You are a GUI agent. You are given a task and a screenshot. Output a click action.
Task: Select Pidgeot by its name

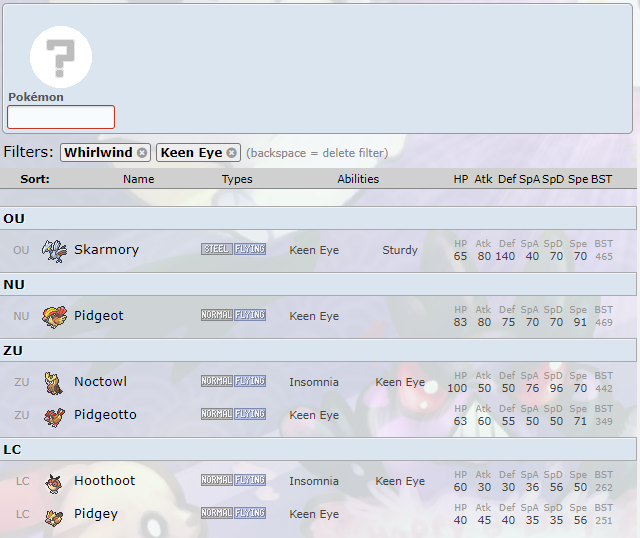click(99, 316)
